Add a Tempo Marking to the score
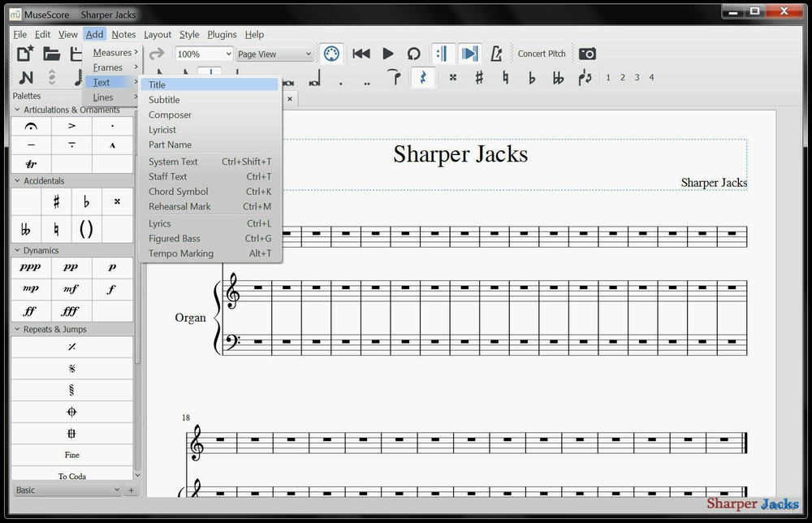This screenshot has height=523, width=812. pyautogui.click(x=180, y=253)
